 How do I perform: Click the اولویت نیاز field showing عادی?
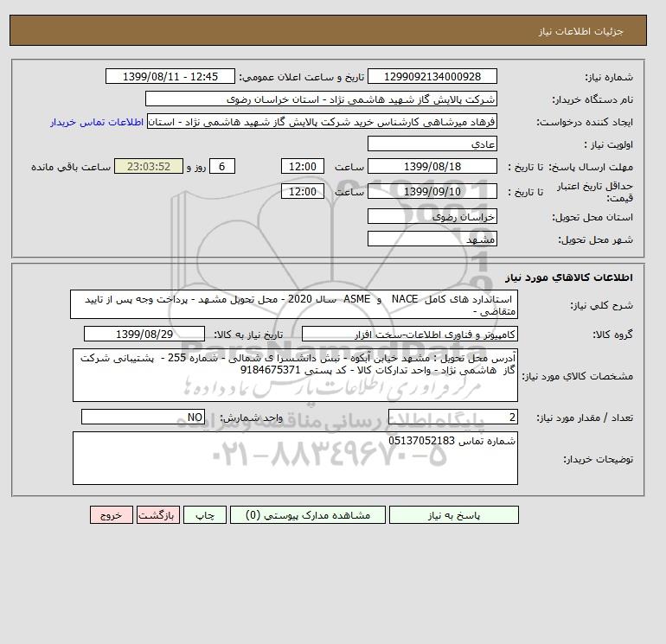point(432,143)
